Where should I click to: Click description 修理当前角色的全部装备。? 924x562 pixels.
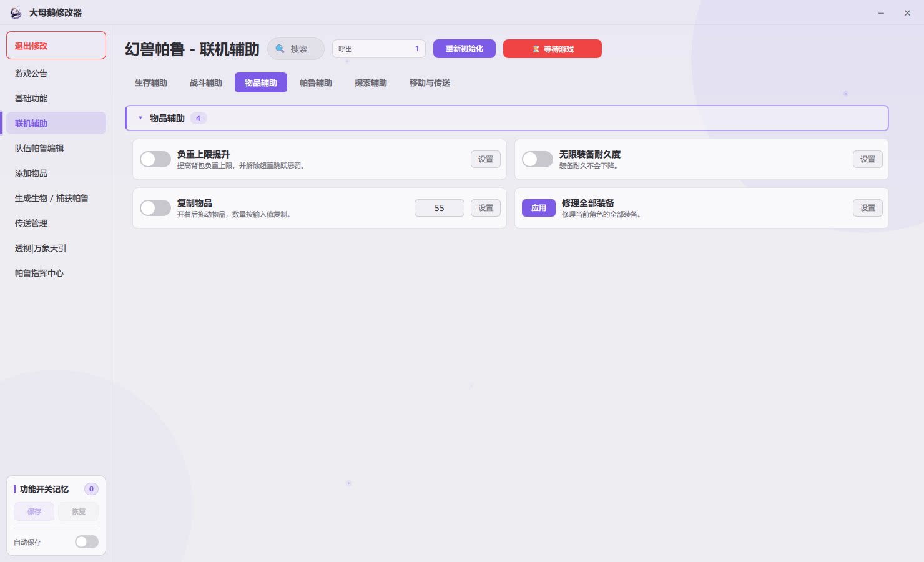click(x=601, y=214)
